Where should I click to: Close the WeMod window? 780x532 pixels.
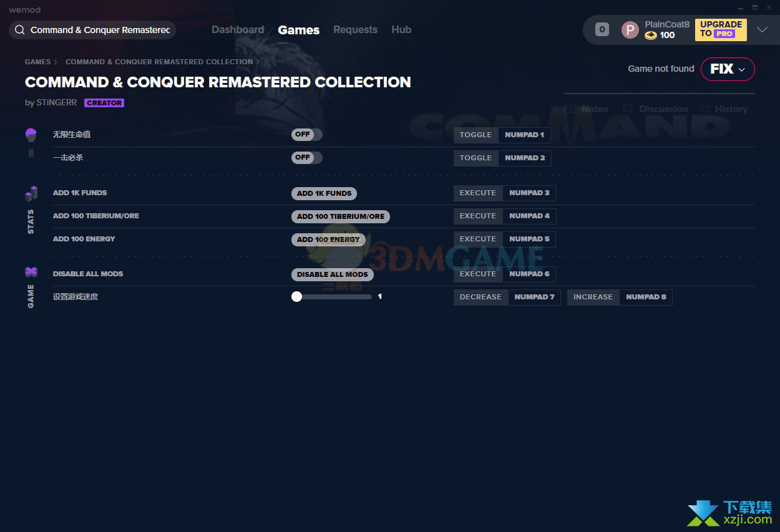click(770, 7)
